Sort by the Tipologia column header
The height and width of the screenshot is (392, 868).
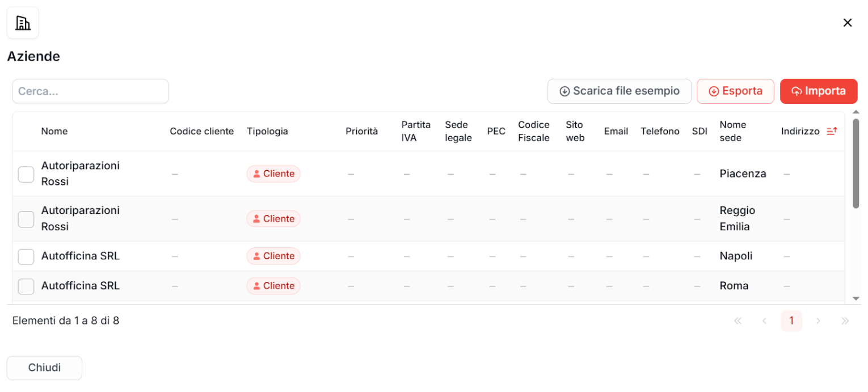pyautogui.click(x=267, y=131)
